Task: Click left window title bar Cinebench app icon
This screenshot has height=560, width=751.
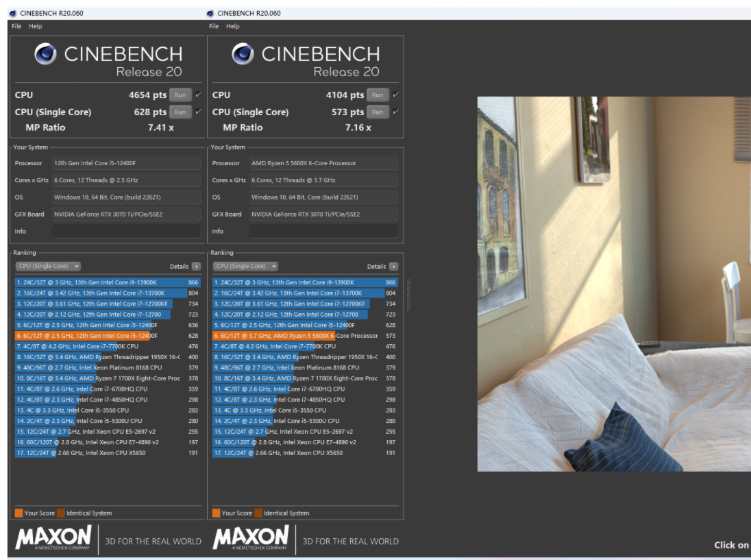Action: pyautogui.click(x=13, y=14)
